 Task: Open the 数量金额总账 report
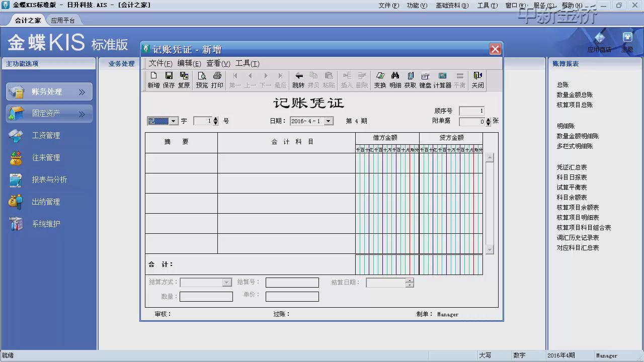point(575,95)
